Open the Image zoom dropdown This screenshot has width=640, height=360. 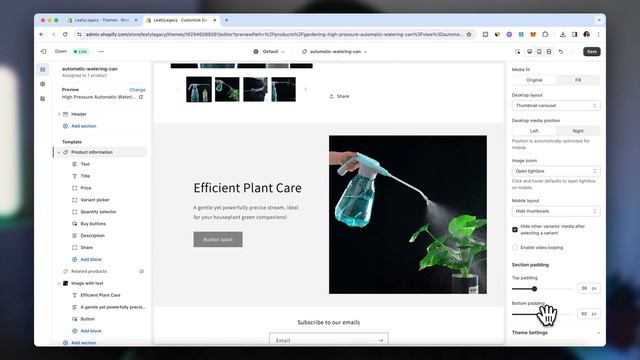point(556,171)
